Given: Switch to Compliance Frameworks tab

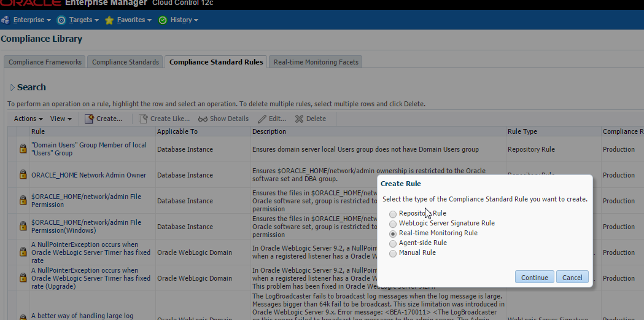Looking at the screenshot, I should pyautogui.click(x=45, y=62).
